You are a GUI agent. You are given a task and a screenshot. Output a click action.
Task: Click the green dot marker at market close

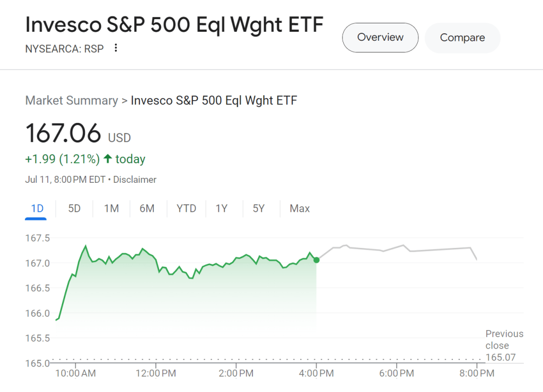(x=317, y=260)
